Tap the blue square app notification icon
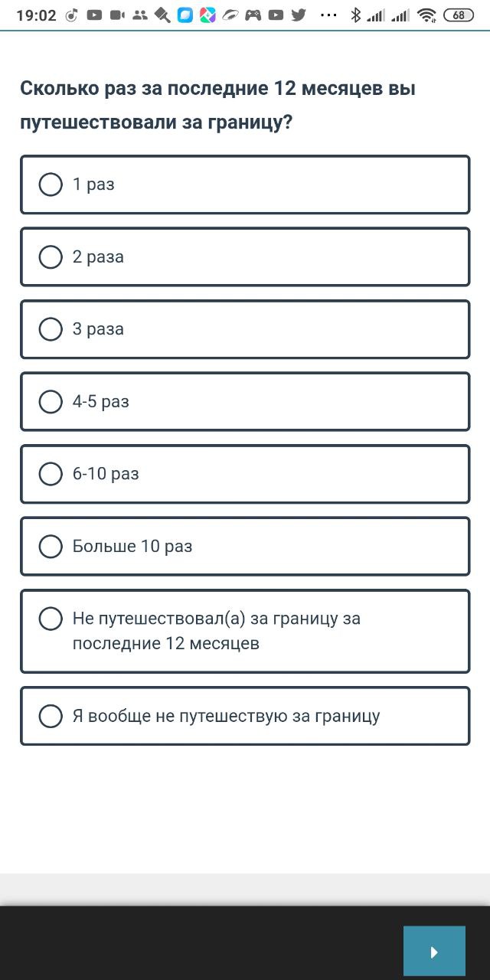 click(185, 15)
